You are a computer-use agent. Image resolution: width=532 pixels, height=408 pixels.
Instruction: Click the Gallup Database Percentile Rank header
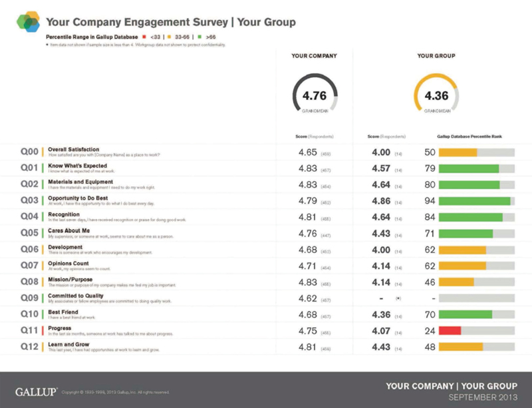click(469, 136)
